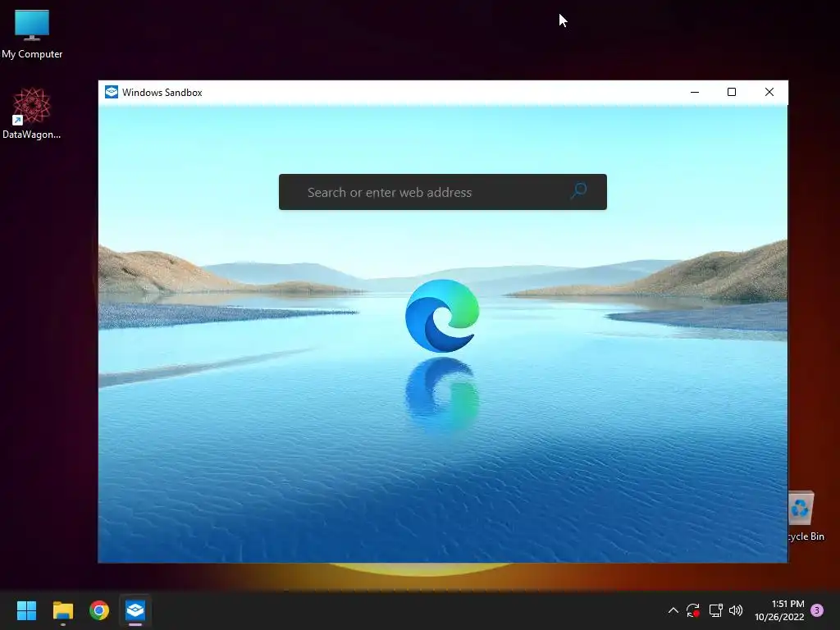The image size is (840, 630).
Task: Click the magnifier search icon in address box
Action: (578, 191)
